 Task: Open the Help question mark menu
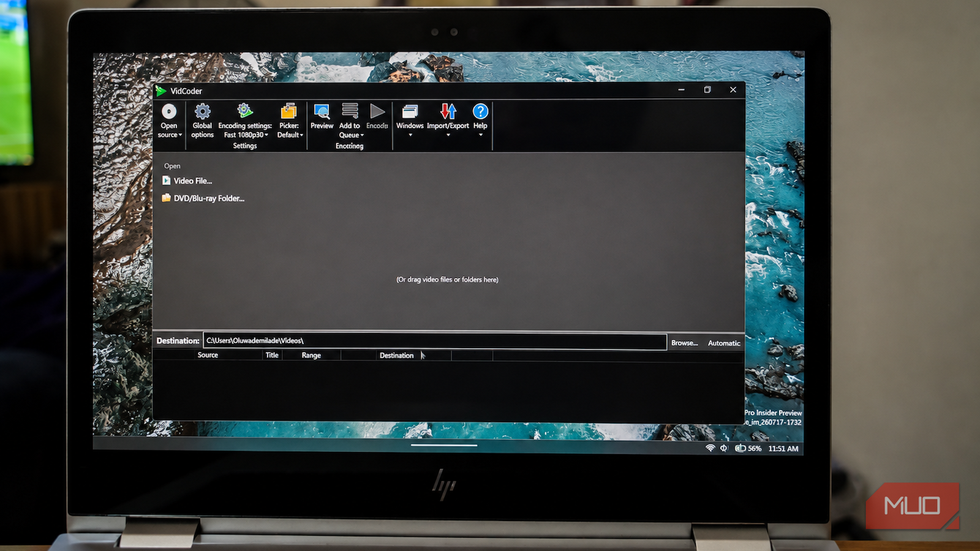click(x=480, y=120)
